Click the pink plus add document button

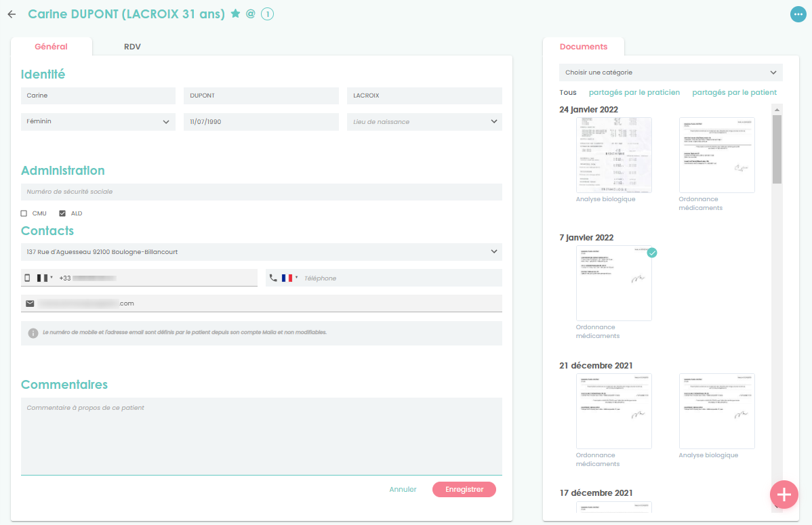click(x=784, y=495)
